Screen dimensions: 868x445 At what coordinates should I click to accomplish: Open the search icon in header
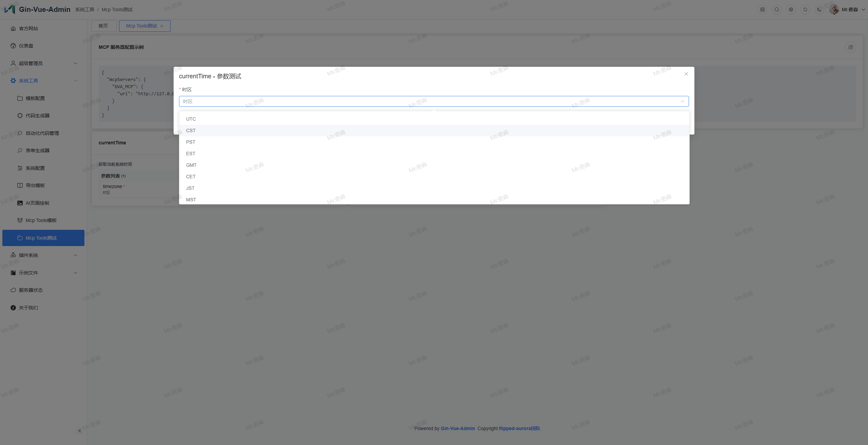pyautogui.click(x=776, y=9)
